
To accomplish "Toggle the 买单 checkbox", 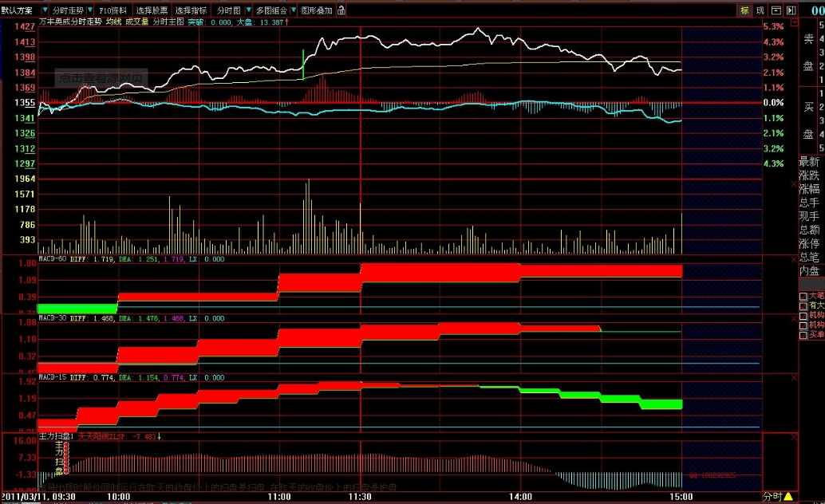I will [803, 335].
